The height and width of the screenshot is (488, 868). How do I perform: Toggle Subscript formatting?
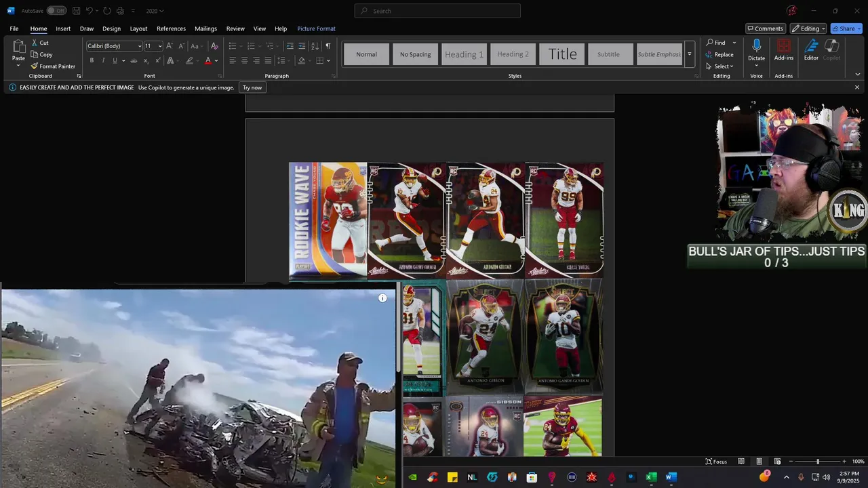pos(146,60)
